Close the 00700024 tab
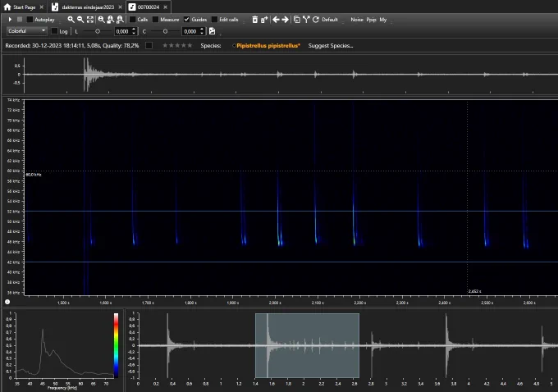The width and height of the screenshot is (558, 392). [165, 7]
